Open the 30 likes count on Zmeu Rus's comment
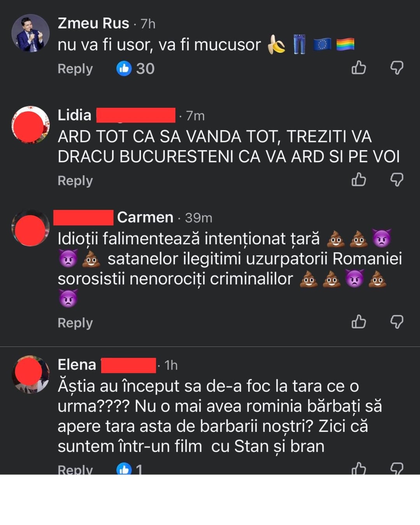Image resolution: width=420 pixels, height=525 pixels. [x=135, y=69]
